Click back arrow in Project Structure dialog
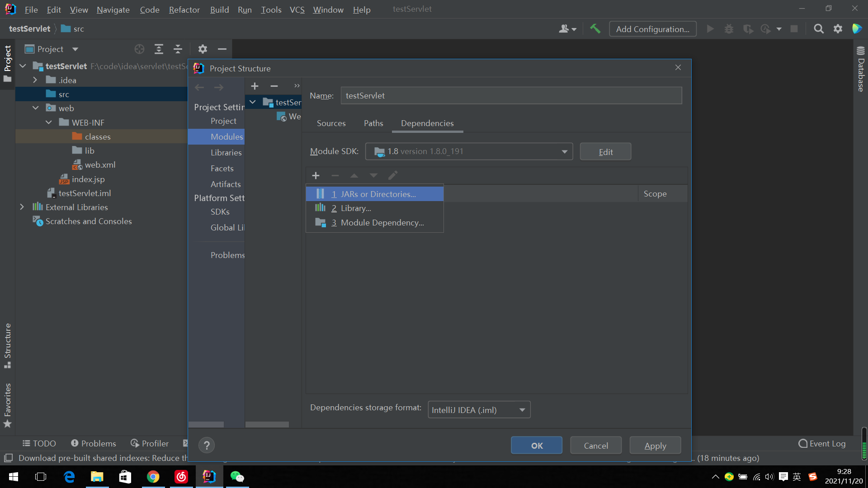This screenshot has height=488, width=868. click(x=199, y=87)
